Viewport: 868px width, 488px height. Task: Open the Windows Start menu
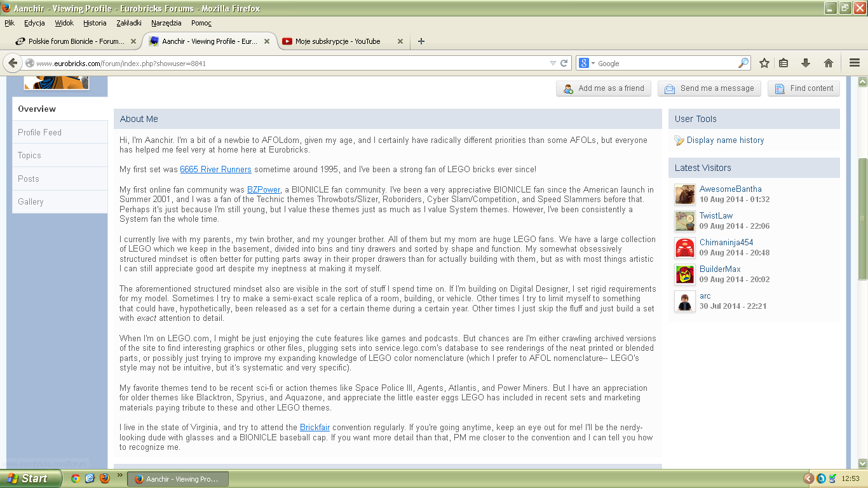(x=31, y=478)
